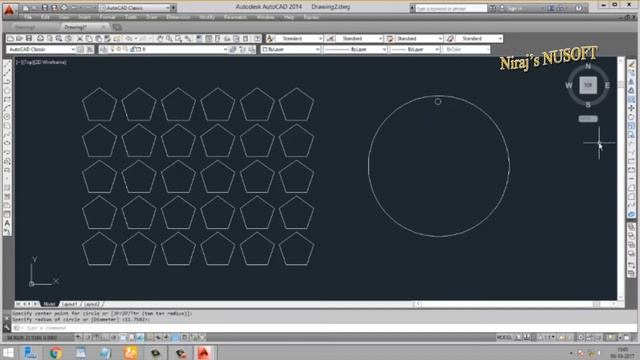This screenshot has width=640, height=360.
Task: Select the Multiline Text 'A' tool
Action: (7, 223)
